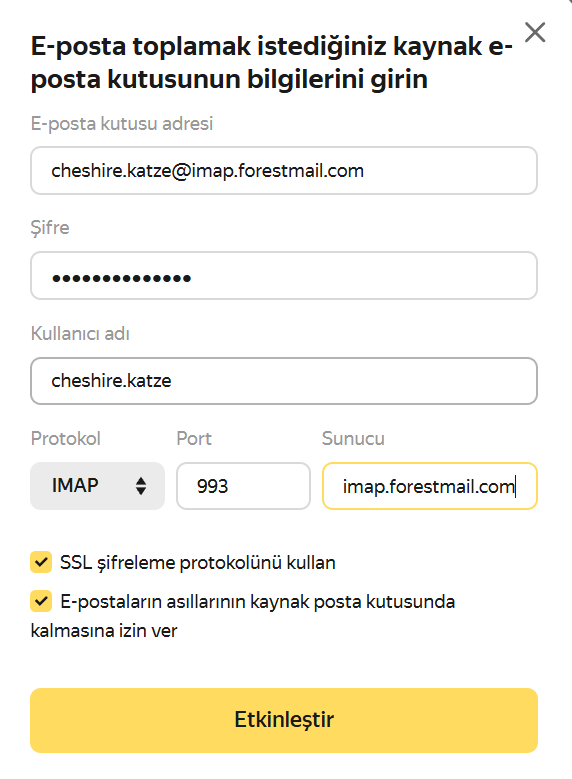Click the Kullanıcı adı label
The width and height of the screenshot is (572, 779).
pos(80,334)
